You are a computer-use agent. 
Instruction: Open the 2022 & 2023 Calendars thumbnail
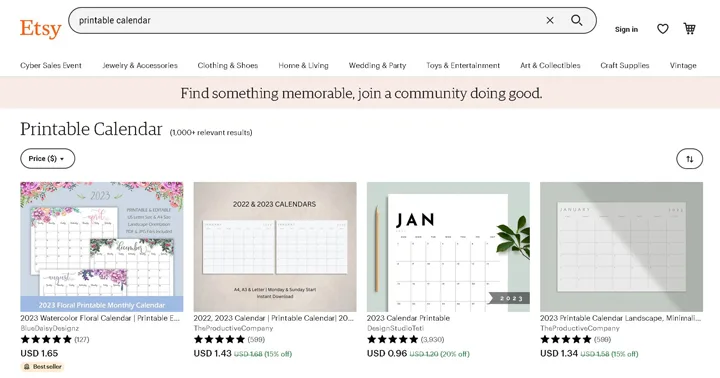(x=275, y=247)
